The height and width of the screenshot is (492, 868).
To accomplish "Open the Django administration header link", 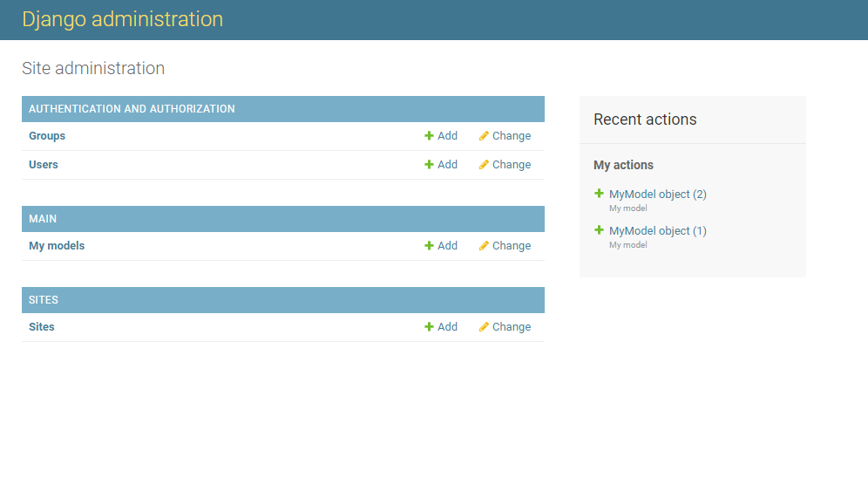I will (x=122, y=19).
